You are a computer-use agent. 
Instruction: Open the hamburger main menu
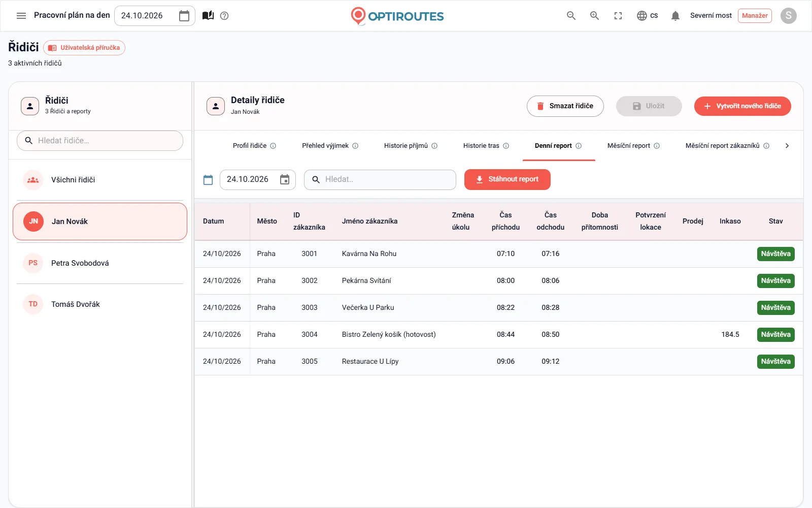(21, 16)
